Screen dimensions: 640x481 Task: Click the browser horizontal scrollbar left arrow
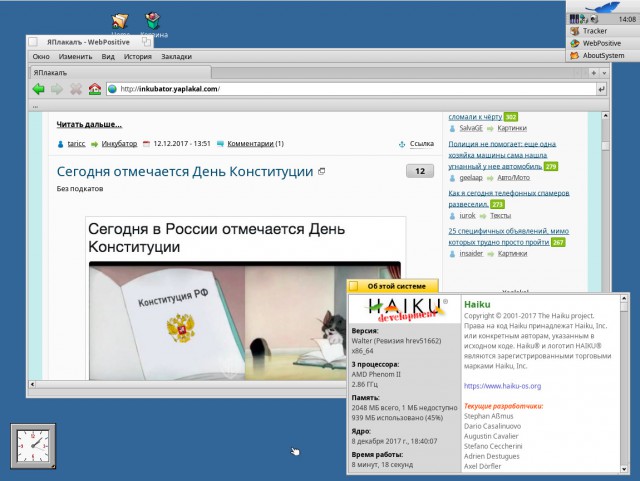click(32, 384)
